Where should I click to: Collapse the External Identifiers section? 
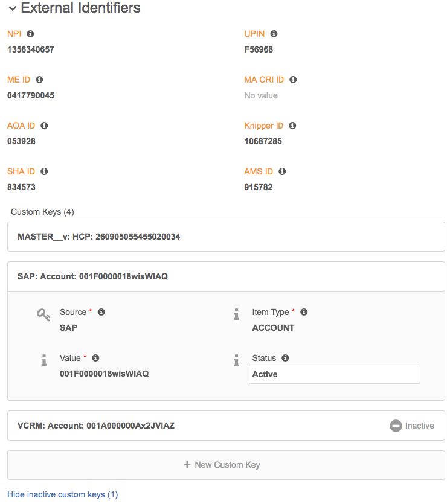(x=12, y=8)
